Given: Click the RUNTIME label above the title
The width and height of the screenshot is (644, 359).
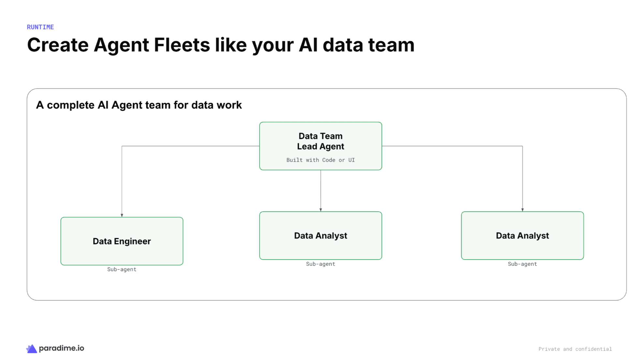Looking at the screenshot, I should (x=40, y=27).
